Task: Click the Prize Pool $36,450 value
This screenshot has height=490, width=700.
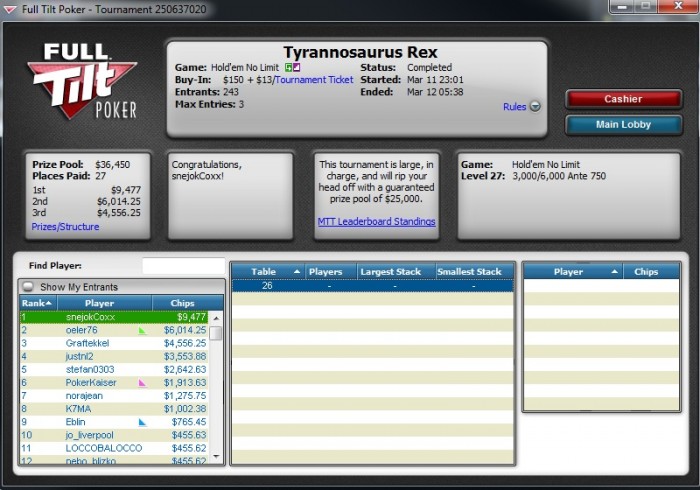Action: (112, 165)
